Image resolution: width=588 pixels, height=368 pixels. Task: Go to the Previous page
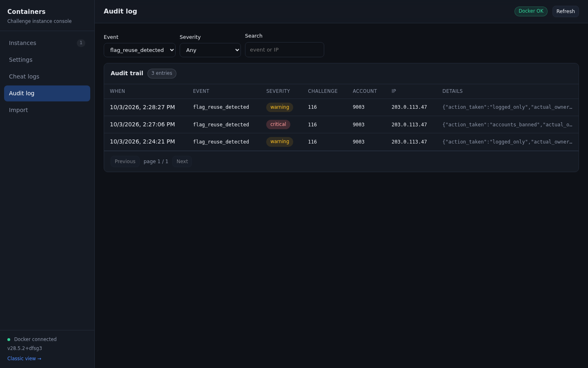[x=125, y=162]
